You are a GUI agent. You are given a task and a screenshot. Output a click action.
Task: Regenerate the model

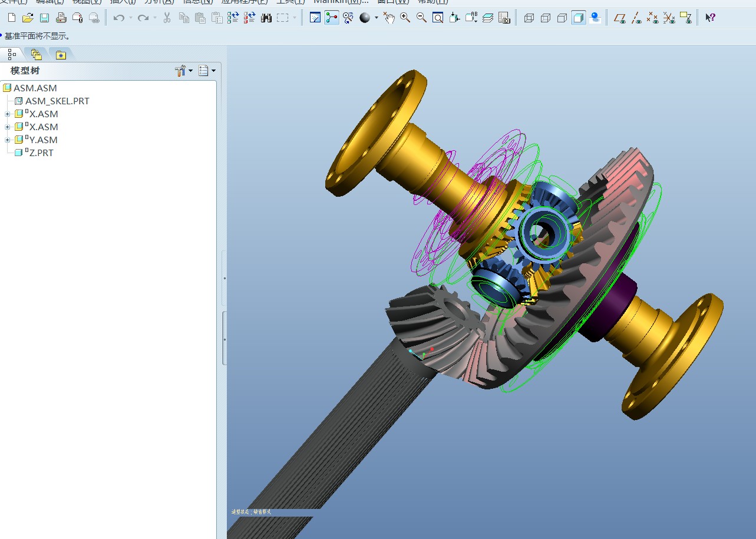coord(233,18)
